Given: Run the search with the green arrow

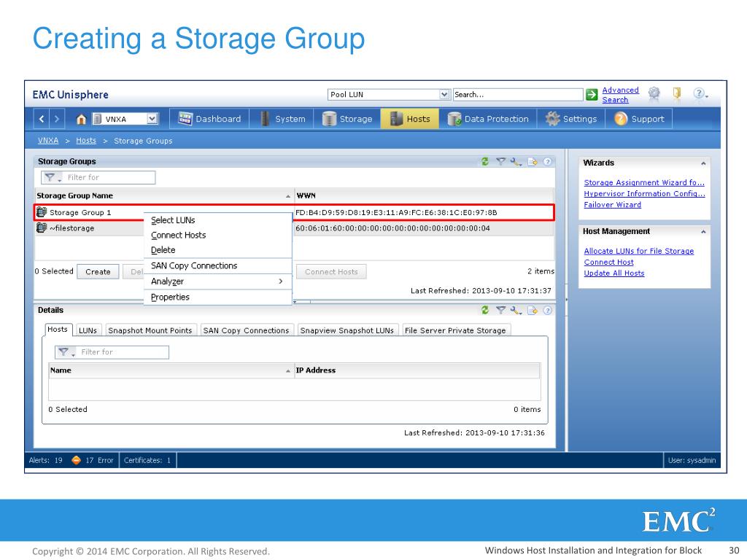Looking at the screenshot, I should pyautogui.click(x=591, y=95).
